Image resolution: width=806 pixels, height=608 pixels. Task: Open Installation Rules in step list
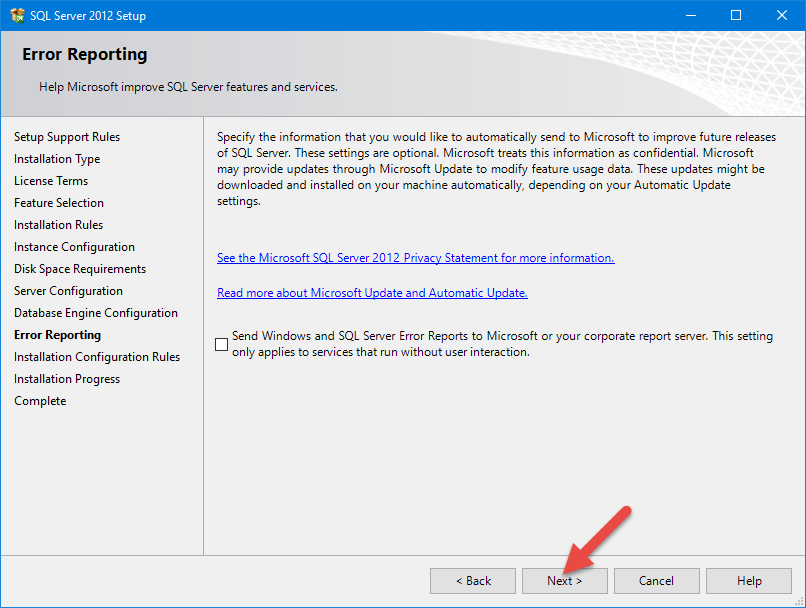[58, 225]
